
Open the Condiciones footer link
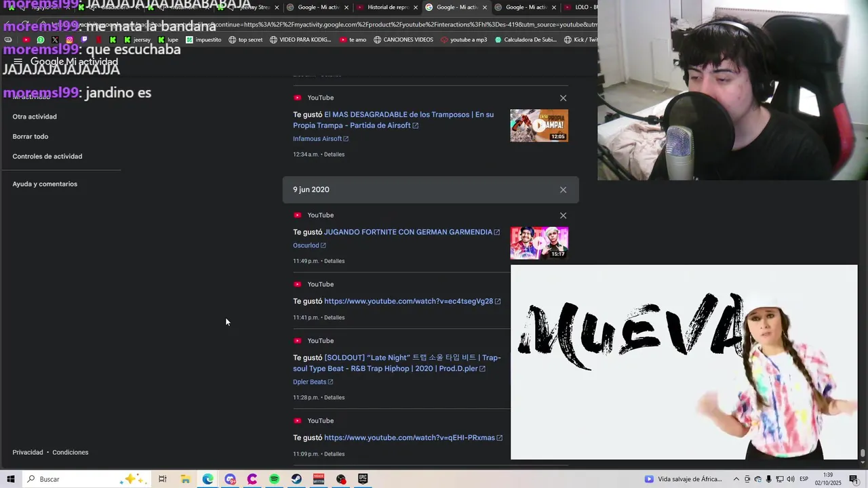click(71, 452)
